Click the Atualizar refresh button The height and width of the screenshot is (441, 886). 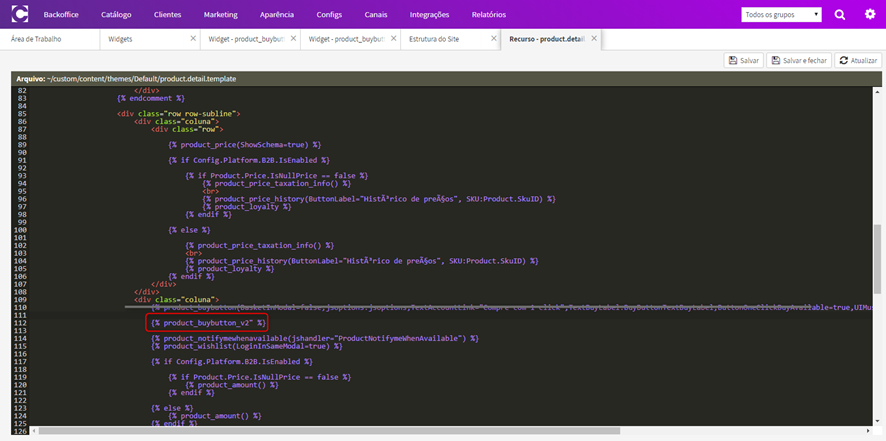[x=858, y=60]
